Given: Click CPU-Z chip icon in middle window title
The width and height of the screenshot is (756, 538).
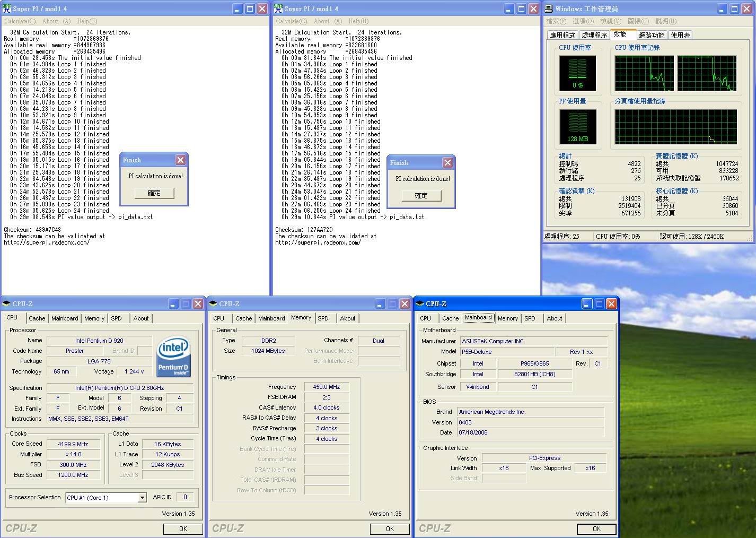Looking at the screenshot, I should click(x=213, y=303).
